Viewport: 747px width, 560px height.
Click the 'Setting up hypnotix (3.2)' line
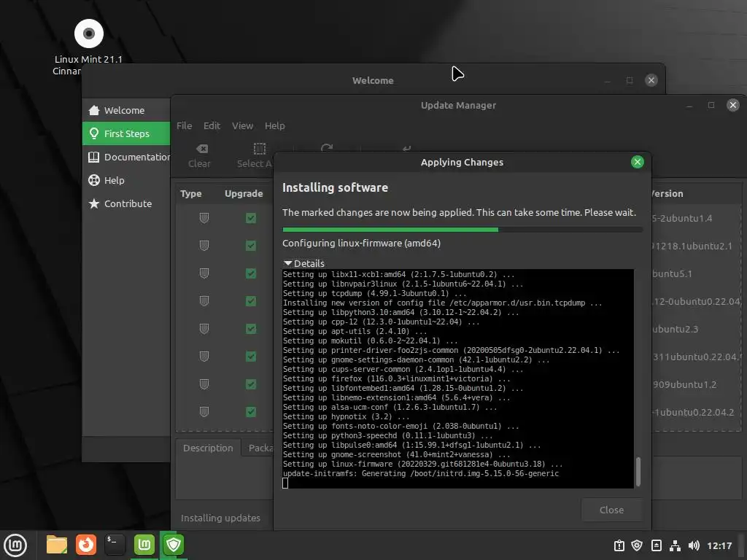click(x=346, y=416)
